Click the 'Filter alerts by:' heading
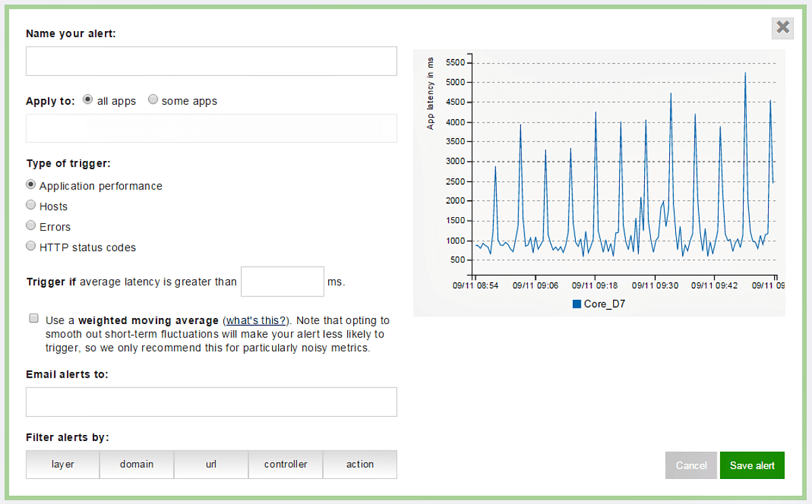812x504 pixels. click(x=68, y=437)
